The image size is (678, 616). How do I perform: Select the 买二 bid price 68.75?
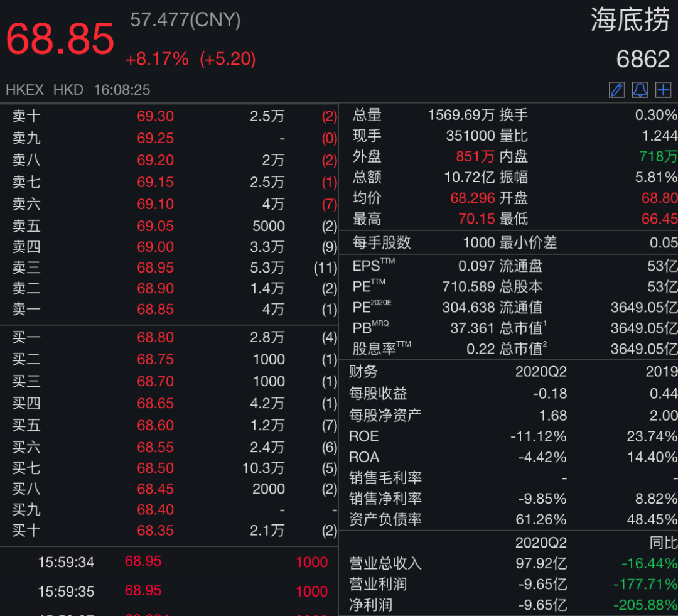coord(155,359)
